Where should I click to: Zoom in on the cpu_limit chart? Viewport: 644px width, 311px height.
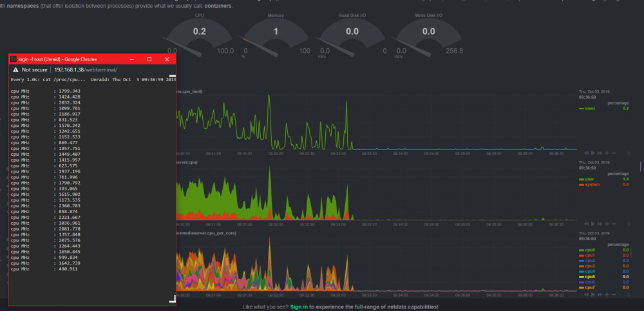pyautogui.click(x=607, y=153)
